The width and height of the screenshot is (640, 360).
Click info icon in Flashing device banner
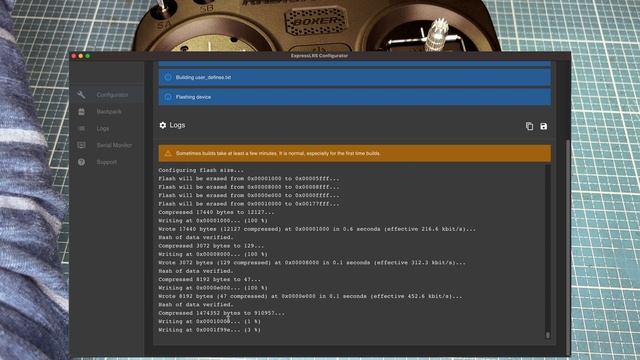coord(168,97)
